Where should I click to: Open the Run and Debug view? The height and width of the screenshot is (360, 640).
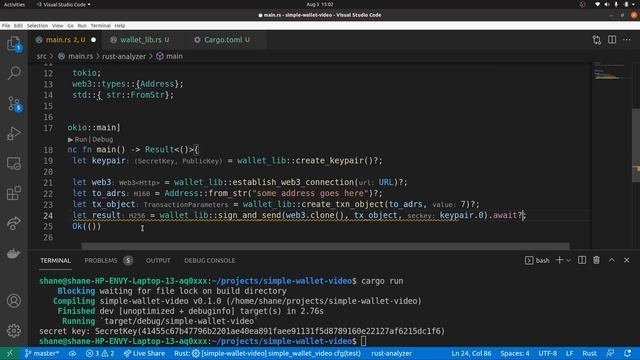pyautogui.click(x=14, y=133)
